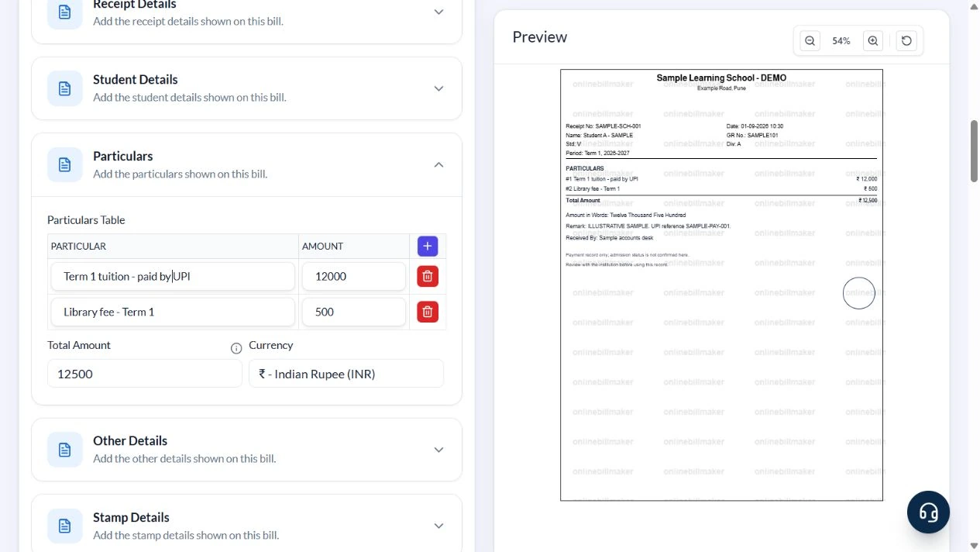This screenshot has height=552, width=980.
Task: Click the Other Details document icon
Action: click(65, 450)
